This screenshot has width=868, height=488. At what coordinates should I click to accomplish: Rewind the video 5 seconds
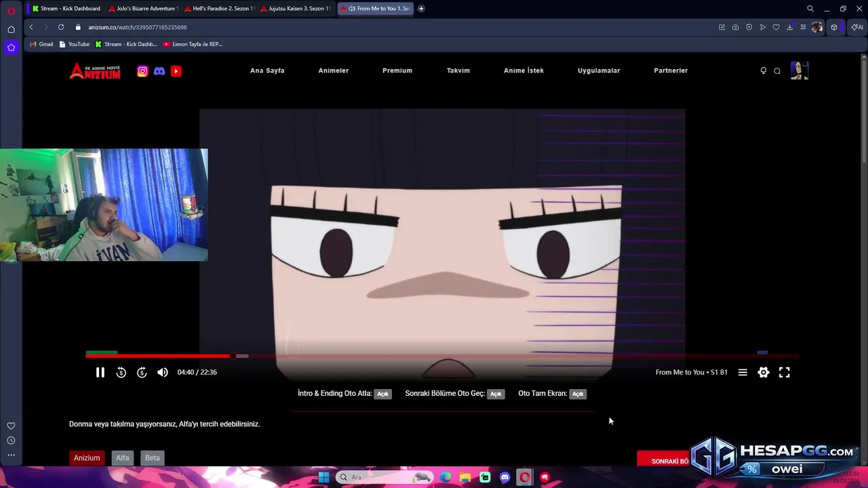pos(121,372)
